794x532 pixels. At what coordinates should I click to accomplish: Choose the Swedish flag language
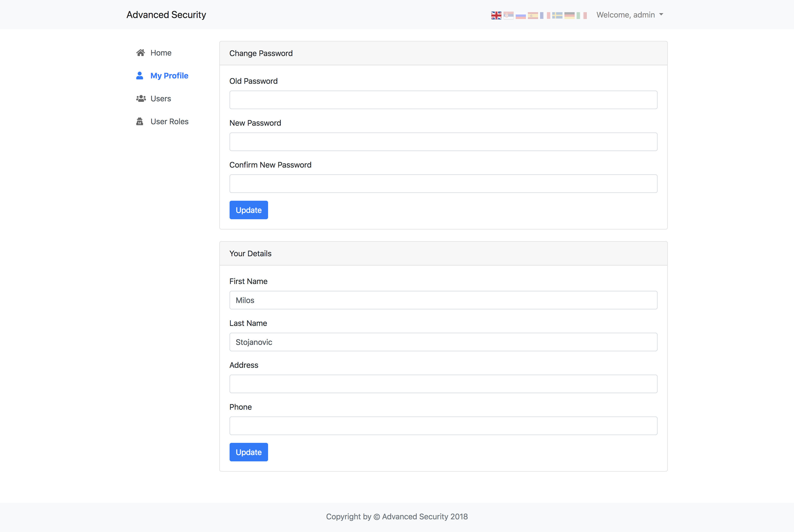[557, 15]
